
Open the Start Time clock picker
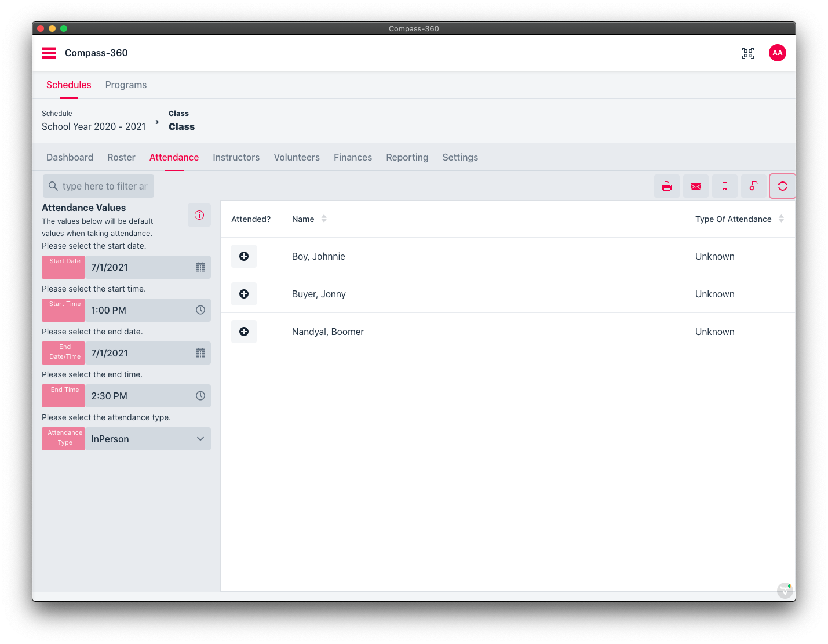pos(200,310)
